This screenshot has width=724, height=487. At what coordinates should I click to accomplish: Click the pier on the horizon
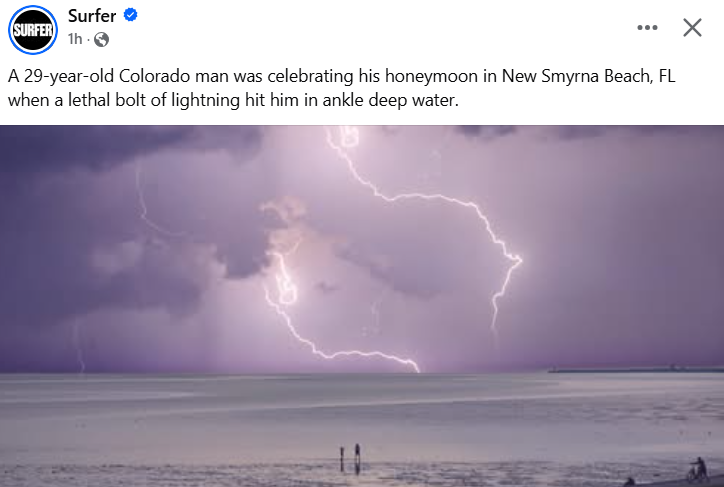point(635,369)
